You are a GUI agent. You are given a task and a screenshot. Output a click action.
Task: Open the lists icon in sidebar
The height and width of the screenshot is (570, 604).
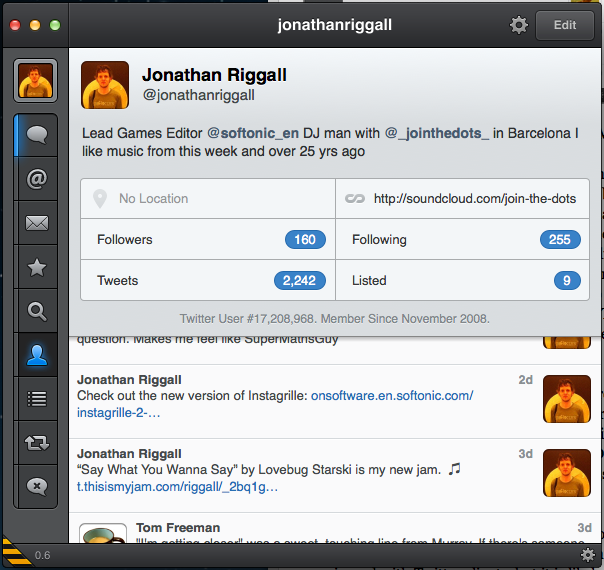click(x=36, y=399)
